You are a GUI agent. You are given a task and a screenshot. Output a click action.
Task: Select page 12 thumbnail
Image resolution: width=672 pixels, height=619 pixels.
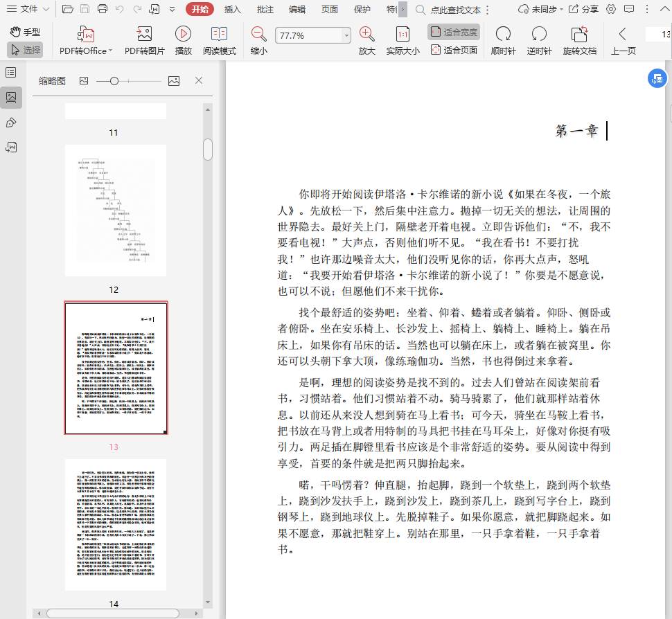116,210
